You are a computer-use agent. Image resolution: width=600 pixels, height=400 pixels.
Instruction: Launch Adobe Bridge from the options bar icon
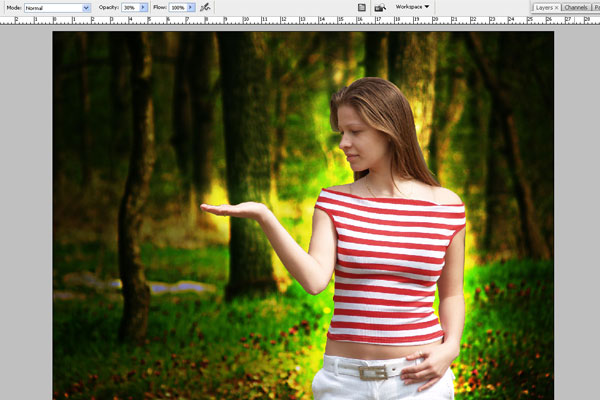380,7
